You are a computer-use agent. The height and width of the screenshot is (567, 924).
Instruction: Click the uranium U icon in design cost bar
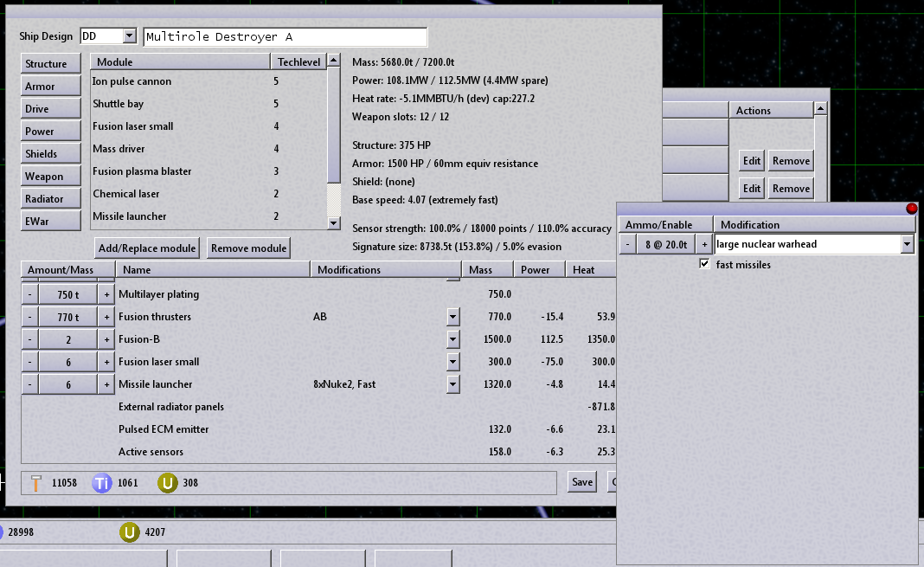pos(168,483)
